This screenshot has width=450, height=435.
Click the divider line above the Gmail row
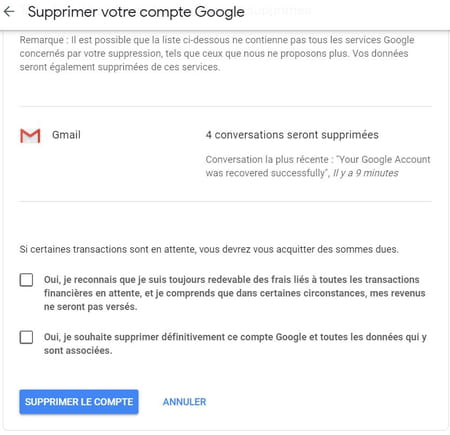point(225,106)
